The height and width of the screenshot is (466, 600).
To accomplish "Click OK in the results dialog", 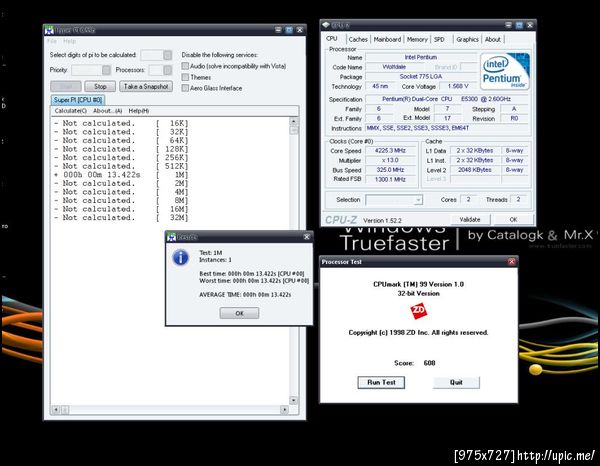I will [x=239, y=313].
